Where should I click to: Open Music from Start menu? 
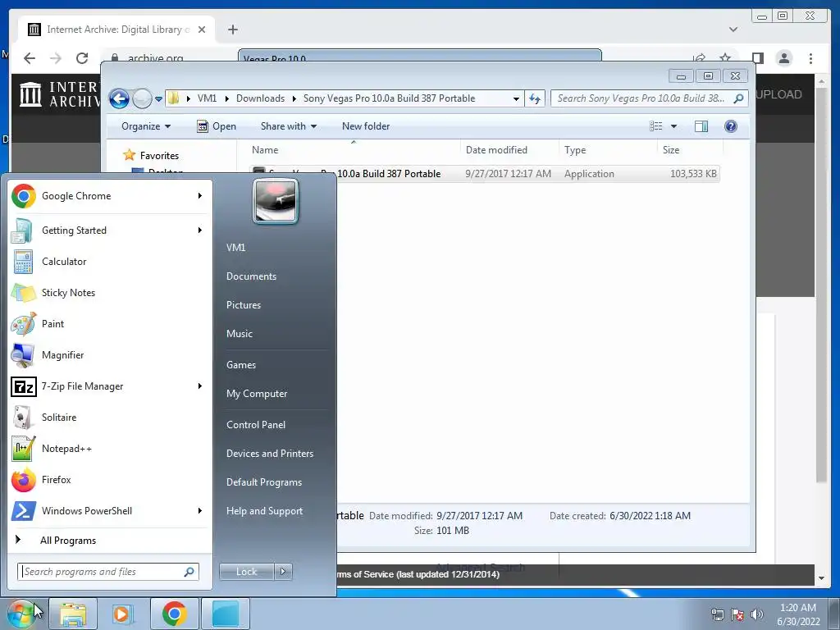[240, 334]
